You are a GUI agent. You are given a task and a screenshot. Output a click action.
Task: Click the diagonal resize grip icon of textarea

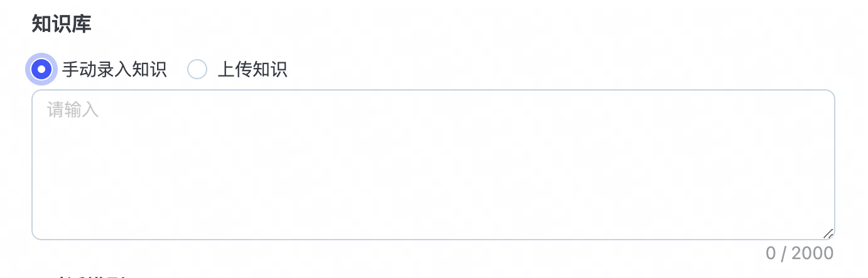pyautogui.click(x=828, y=233)
